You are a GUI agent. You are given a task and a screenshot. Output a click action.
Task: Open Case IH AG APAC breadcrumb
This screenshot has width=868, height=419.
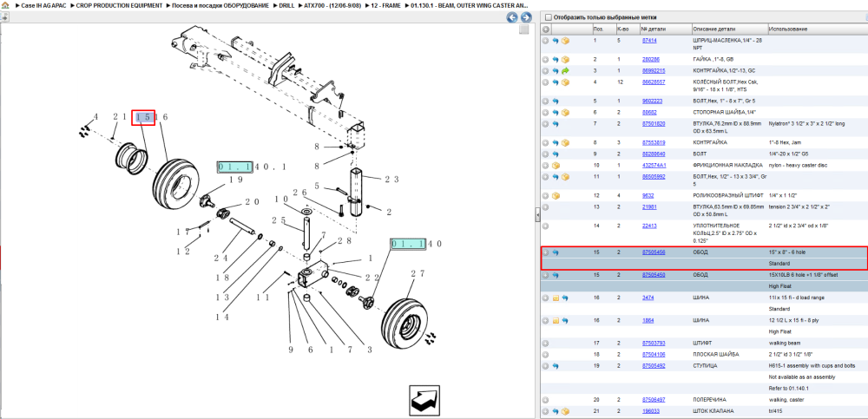pyautogui.click(x=43, y=5)
